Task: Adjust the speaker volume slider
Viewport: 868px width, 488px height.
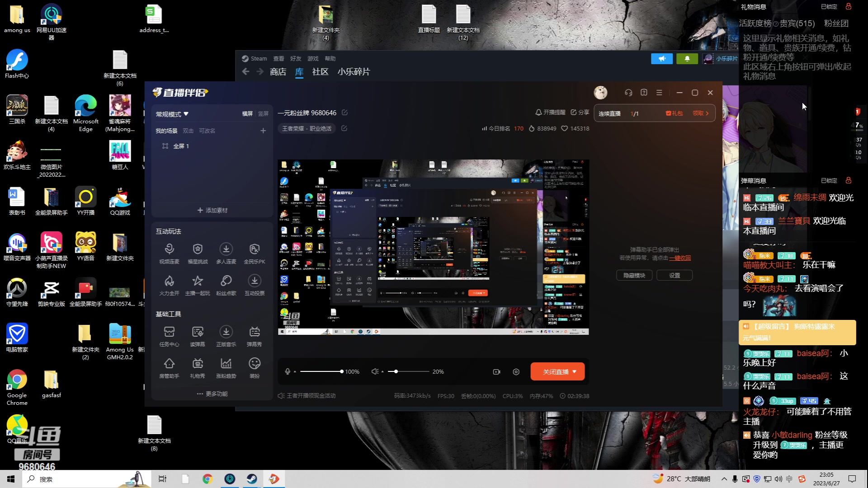Action: pos(408,371)
